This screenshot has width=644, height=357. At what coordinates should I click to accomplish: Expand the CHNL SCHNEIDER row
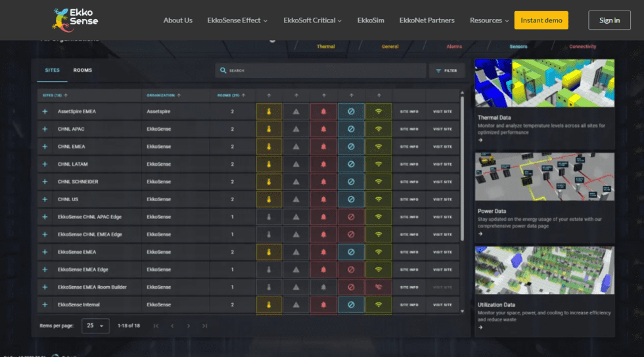pyautogui.click(x=45, y=181)
